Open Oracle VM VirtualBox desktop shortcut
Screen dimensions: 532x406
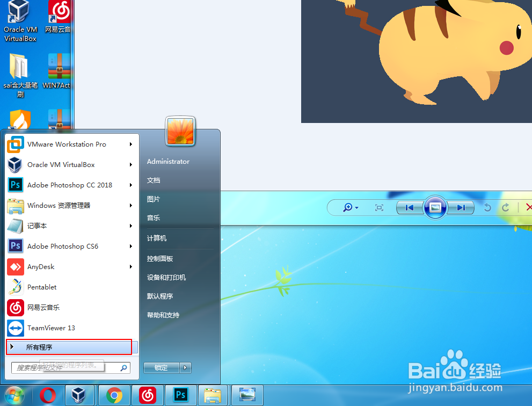20,21
